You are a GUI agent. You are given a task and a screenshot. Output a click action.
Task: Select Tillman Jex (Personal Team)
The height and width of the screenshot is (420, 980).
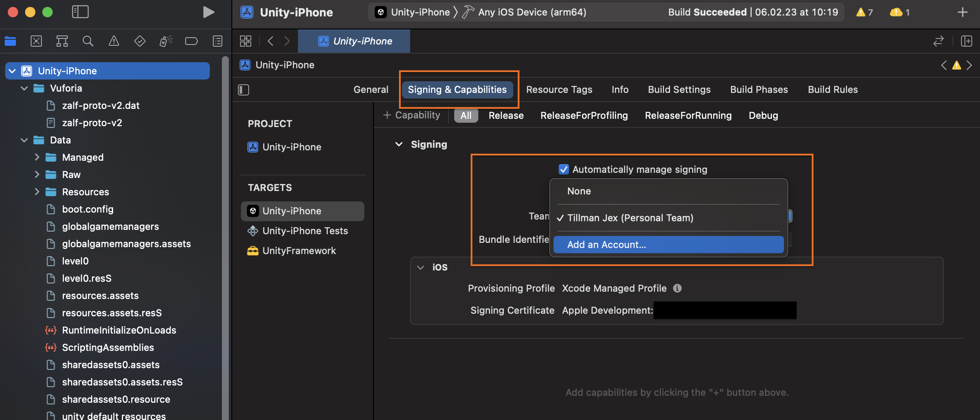pyautogui.click(x=668, y=218)
